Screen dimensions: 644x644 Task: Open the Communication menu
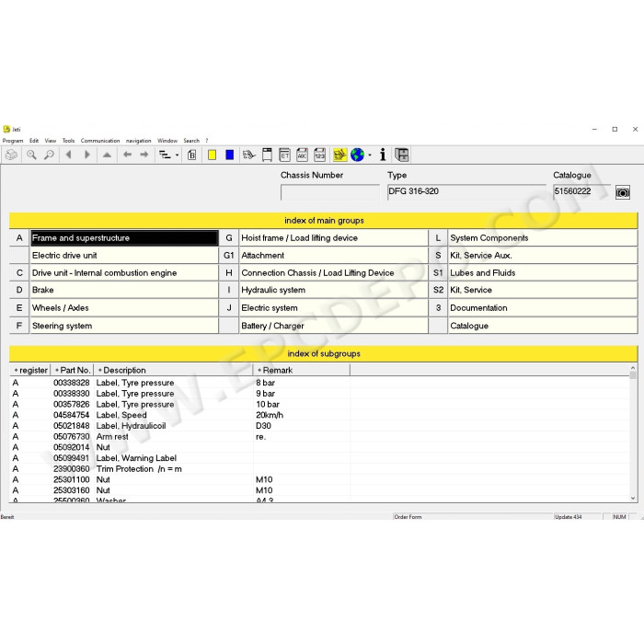click(100, 141)
